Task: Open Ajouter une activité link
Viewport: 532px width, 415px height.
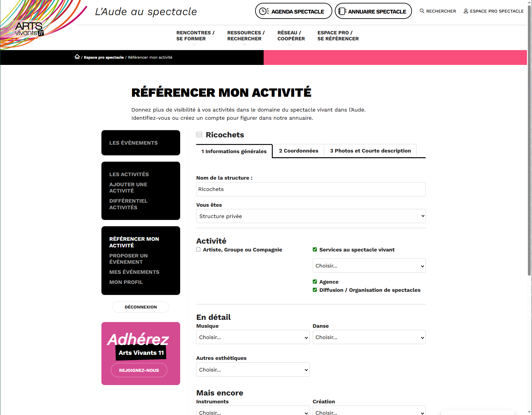Action: (x=128, y=187)
